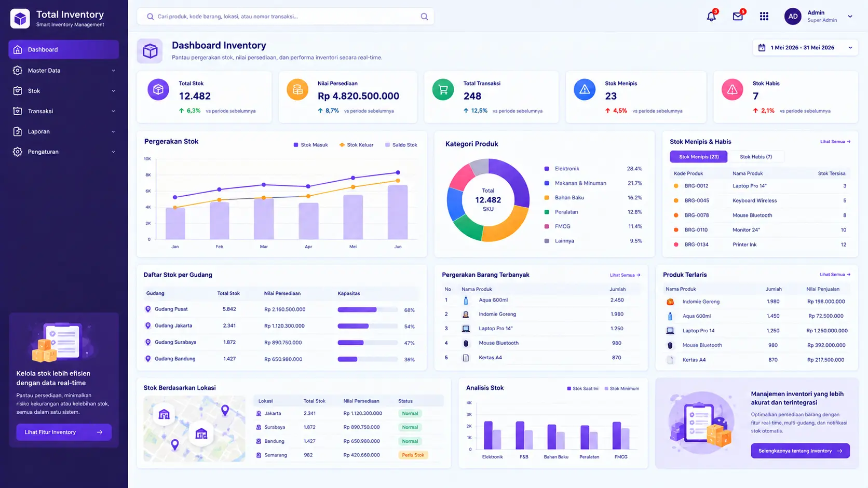Switch to Stok Habis (7) tab

pyautogui.click(x=755, y=157)
